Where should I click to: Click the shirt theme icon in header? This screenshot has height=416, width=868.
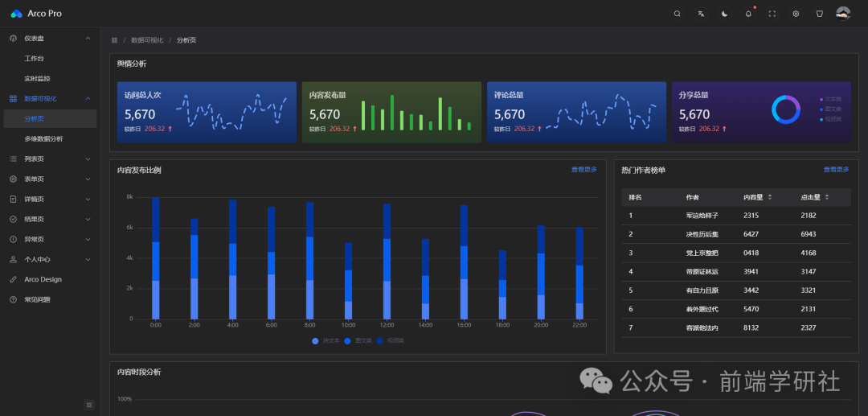[x=820, y=14]
